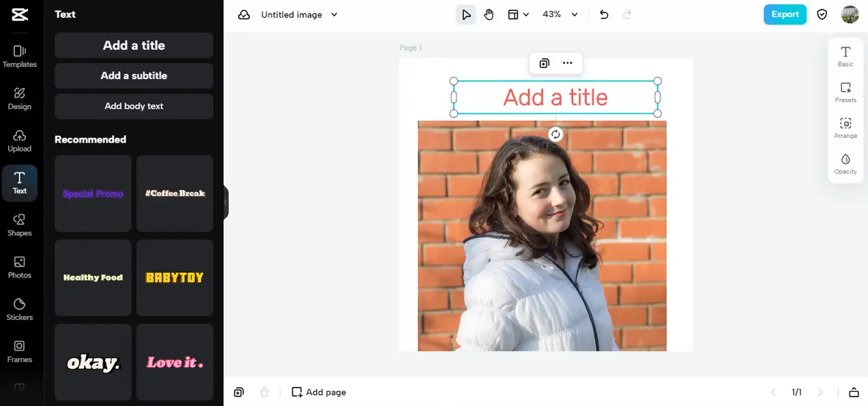The width and height of the screenshot is (868, 406).
Task: Click Add body text button
Action: pos(134,106)
